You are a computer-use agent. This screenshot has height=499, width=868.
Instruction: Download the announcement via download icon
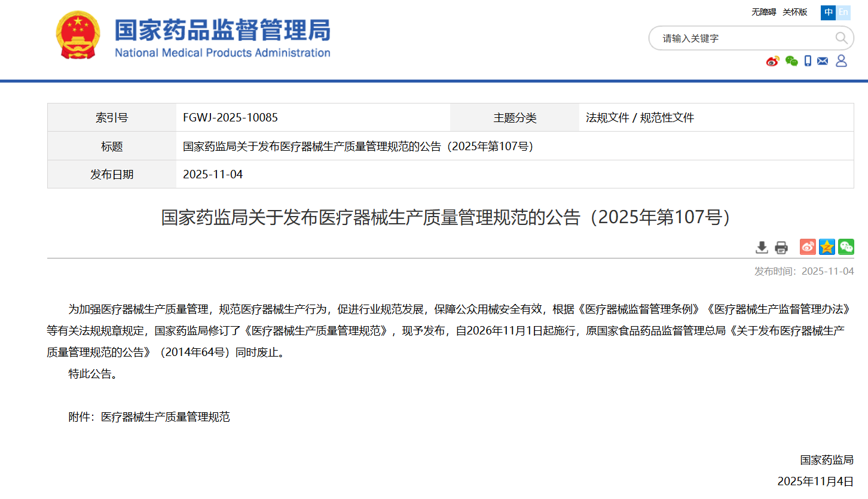tap(762, 247)
